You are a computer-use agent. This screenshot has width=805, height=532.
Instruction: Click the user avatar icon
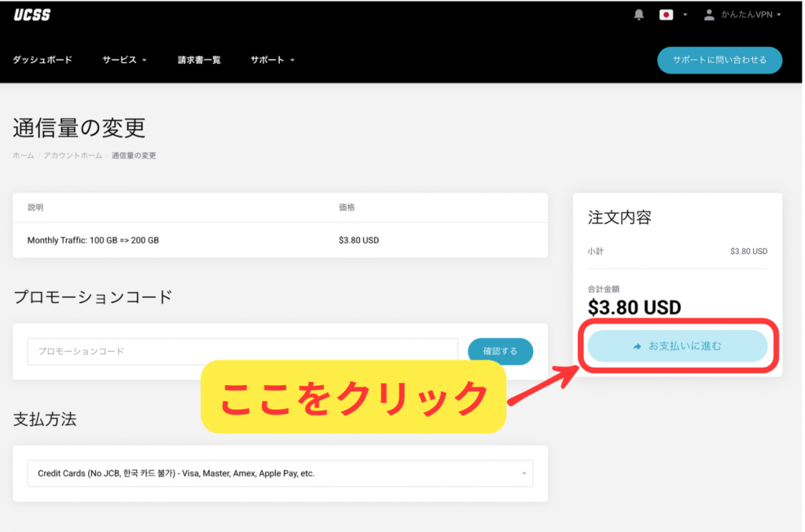(709, 15)
